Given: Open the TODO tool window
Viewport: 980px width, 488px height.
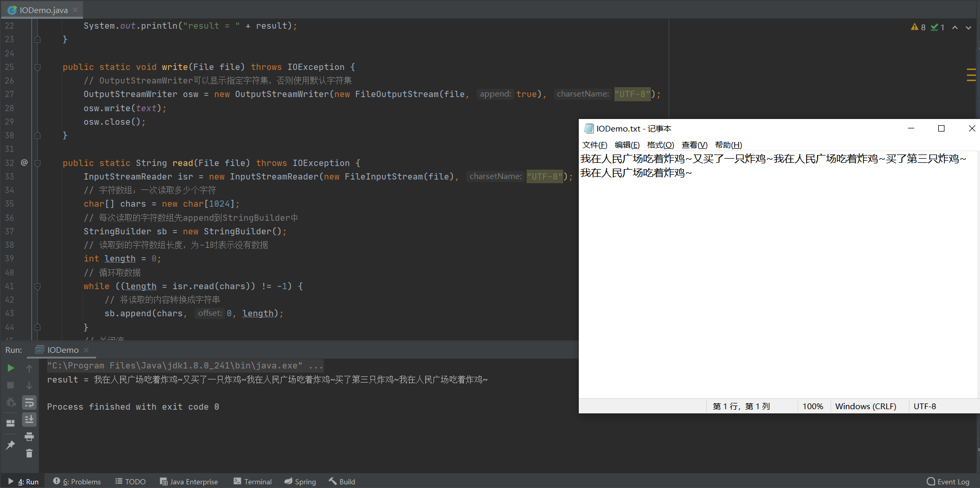Looking at the screenshot, I should click(131, 482).
